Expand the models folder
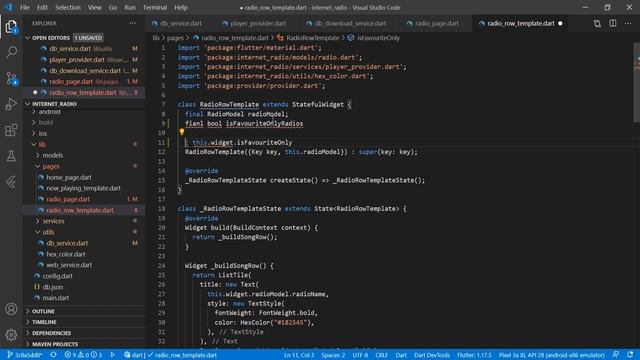640x360 pixels. click(53, 155)
